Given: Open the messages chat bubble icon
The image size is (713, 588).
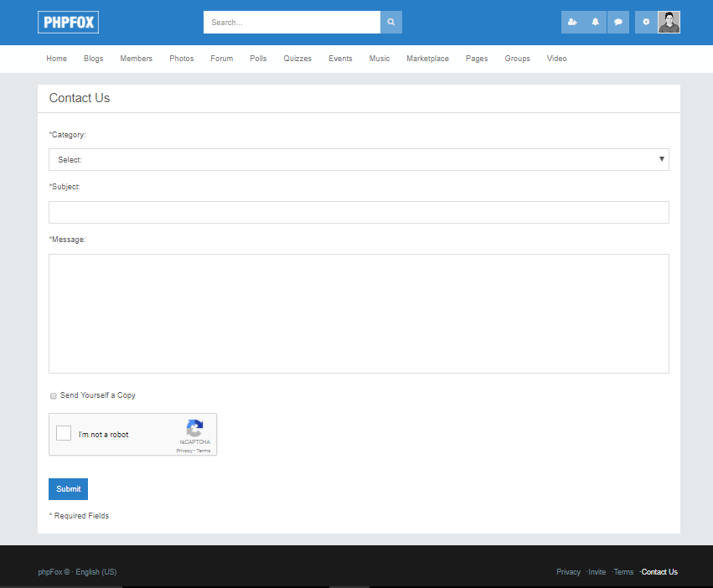Looking at the screenshot, I should click(x=618, y=23).
